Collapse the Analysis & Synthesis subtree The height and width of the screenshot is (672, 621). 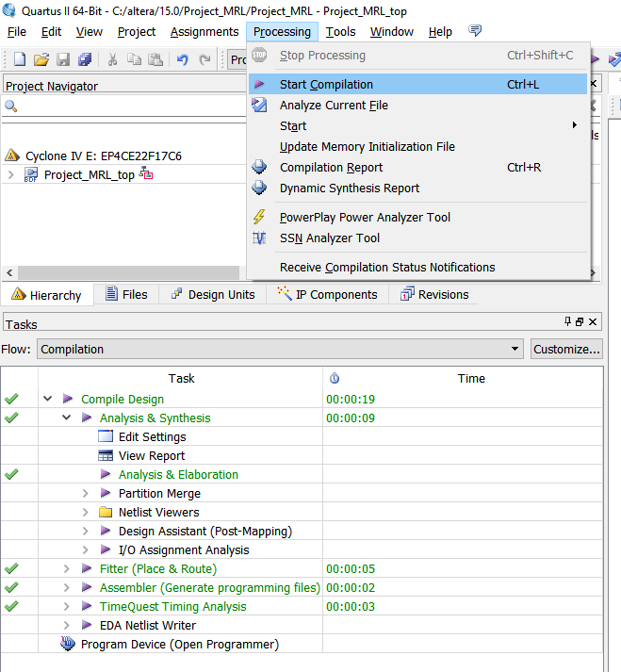pyautogui.click(x=66, y=418)
